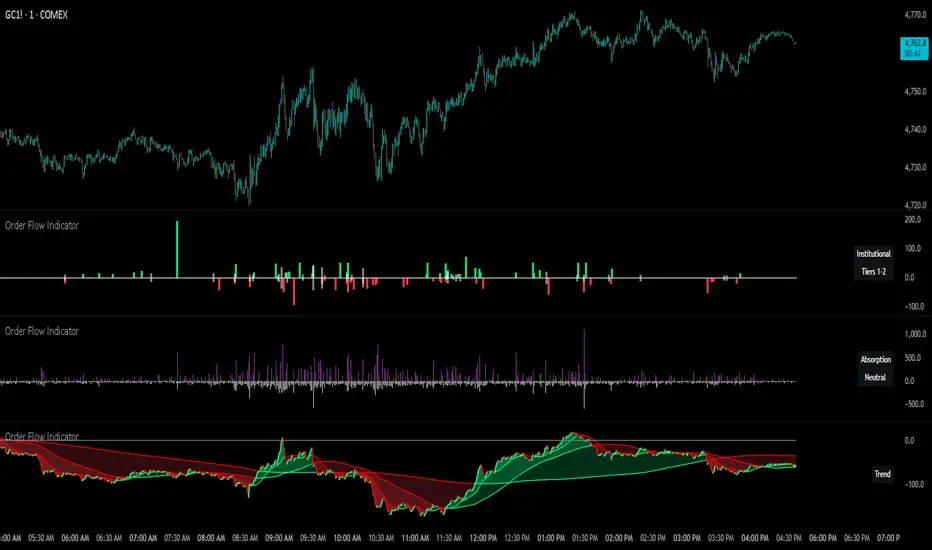Click the 01:30 PM time axis label

click(585, 538)
